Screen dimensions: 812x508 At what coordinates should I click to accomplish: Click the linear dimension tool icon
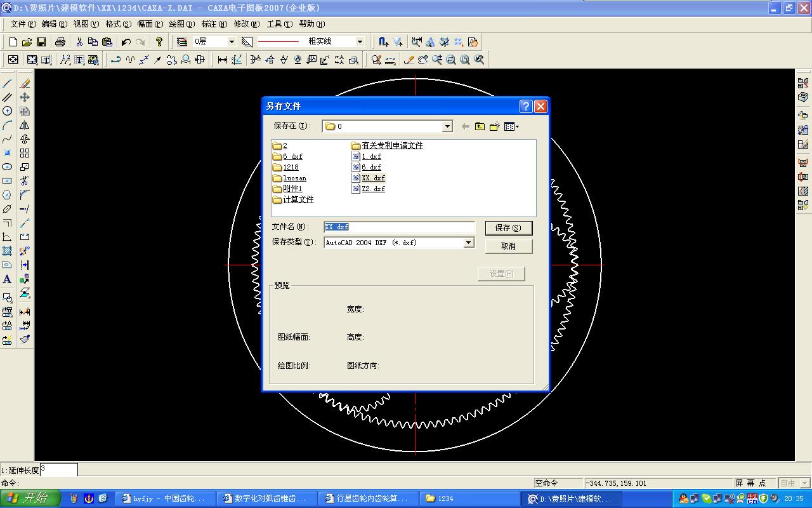[x=223, y=60]
